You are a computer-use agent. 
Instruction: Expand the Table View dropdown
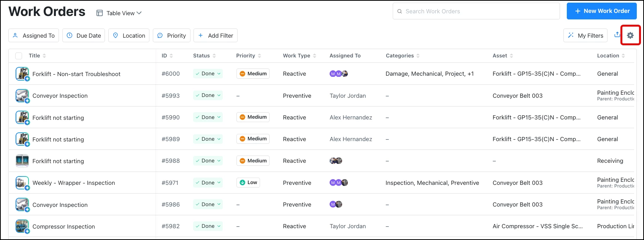click(x=119, y=13)
